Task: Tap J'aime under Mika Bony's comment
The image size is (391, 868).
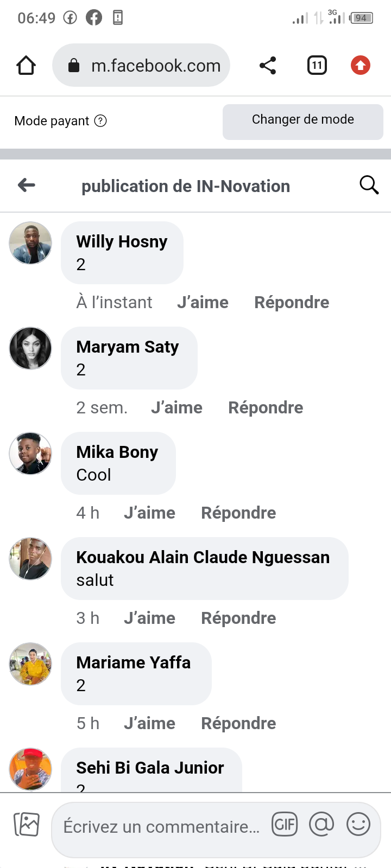Action: [x=149, y=513]
